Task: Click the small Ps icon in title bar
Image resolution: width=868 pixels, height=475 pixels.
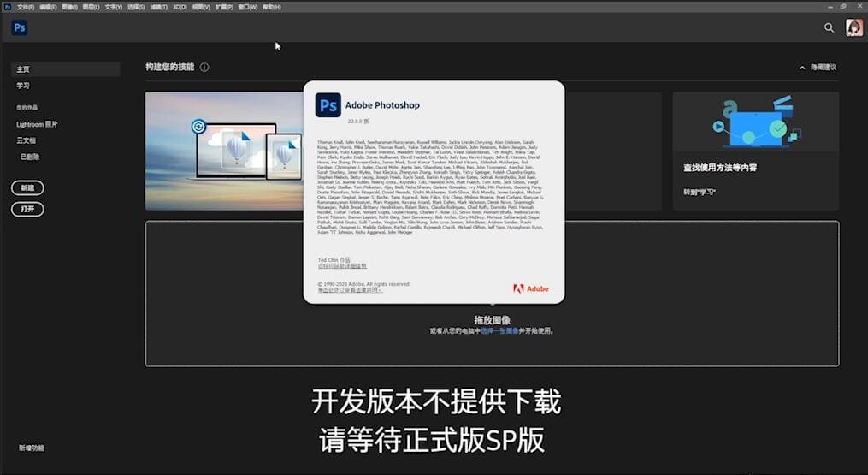Action: coord(7,7)
